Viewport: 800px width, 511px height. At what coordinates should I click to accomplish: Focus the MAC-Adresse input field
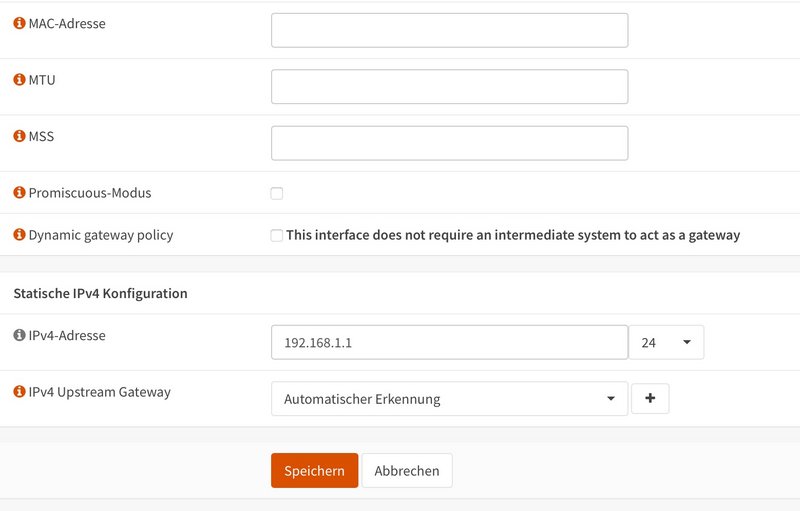tap(449, 31)
